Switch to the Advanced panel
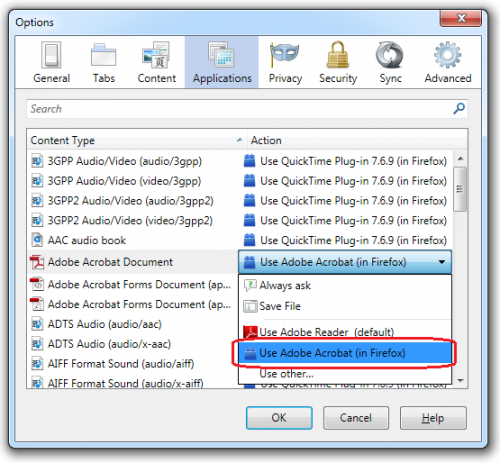The height and width of the screenshot is (463, 500). pos(448,62)
